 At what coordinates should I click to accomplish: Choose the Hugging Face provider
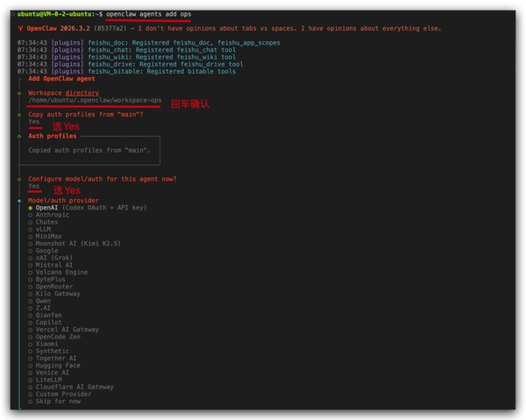[x=57, y=365]
